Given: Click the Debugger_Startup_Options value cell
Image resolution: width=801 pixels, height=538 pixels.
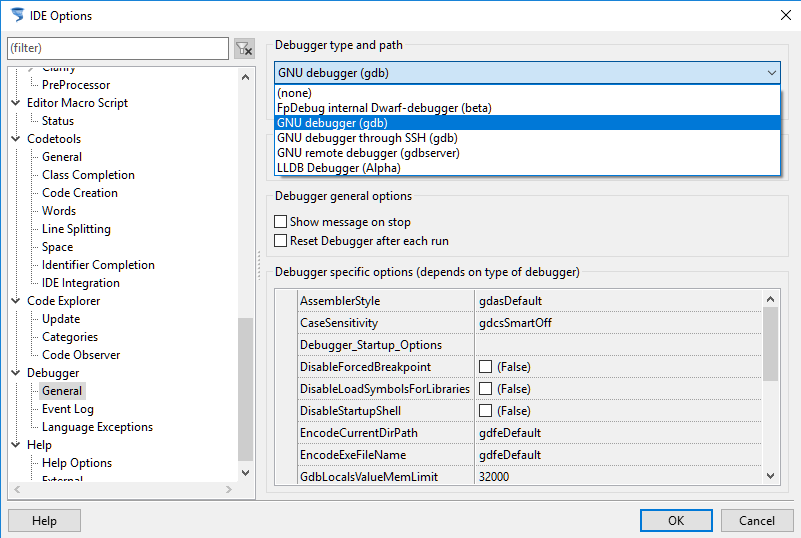Looking at the screenshot, I should (618, 345).
